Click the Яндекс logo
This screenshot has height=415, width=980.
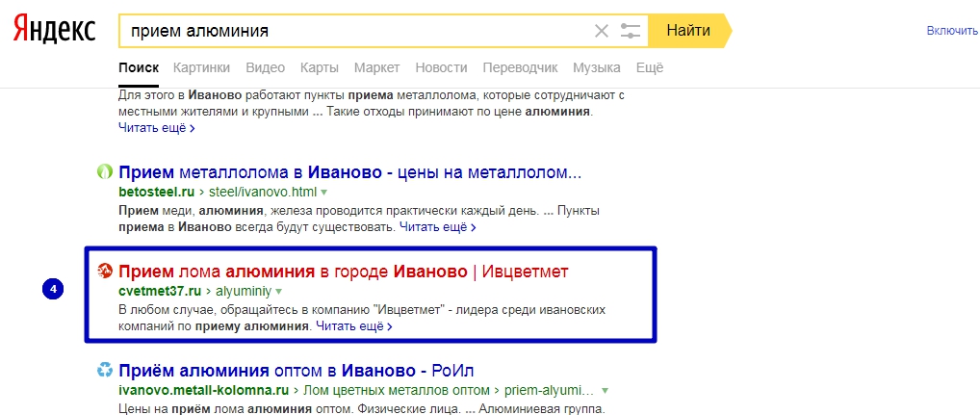point(54,31)
